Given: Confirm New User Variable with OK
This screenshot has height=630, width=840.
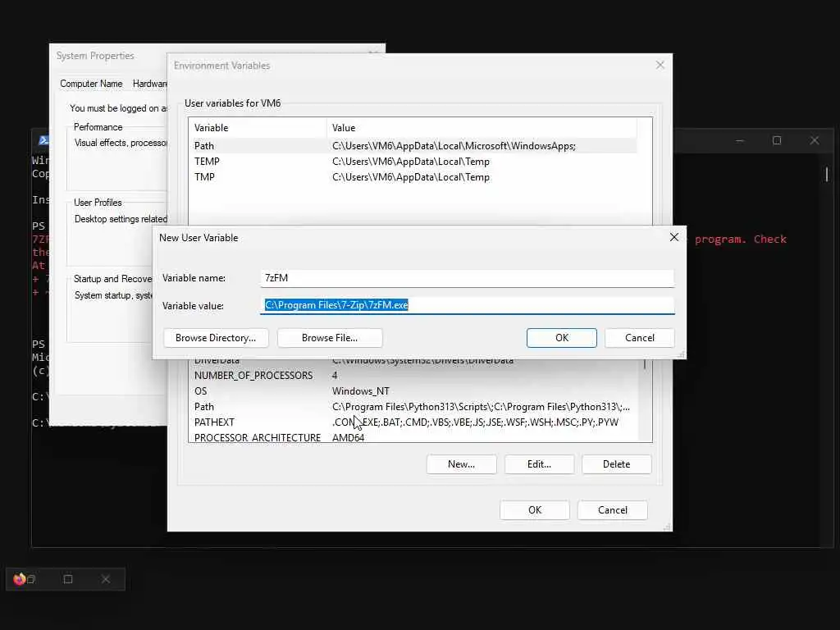Looking at the screenshot, I should [x=561, y=338].
